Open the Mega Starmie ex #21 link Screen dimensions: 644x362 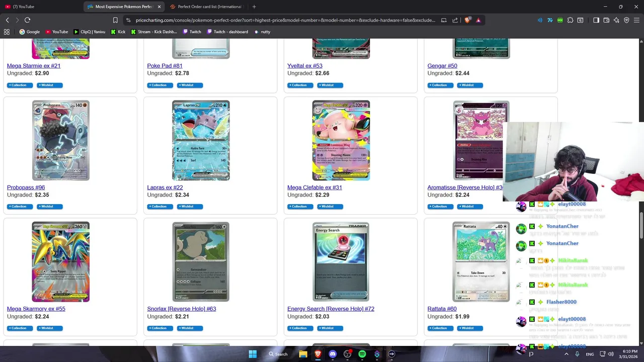[34, 66]
